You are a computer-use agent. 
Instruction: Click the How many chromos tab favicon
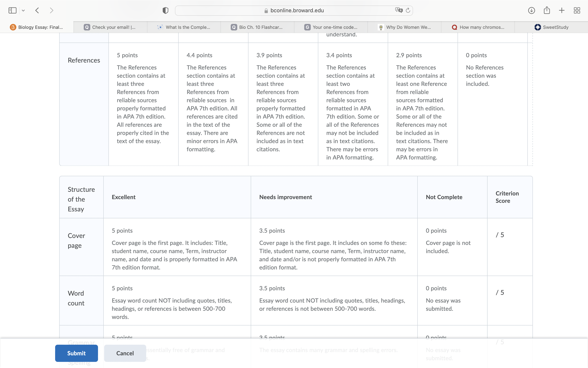[x=454, y=27]
